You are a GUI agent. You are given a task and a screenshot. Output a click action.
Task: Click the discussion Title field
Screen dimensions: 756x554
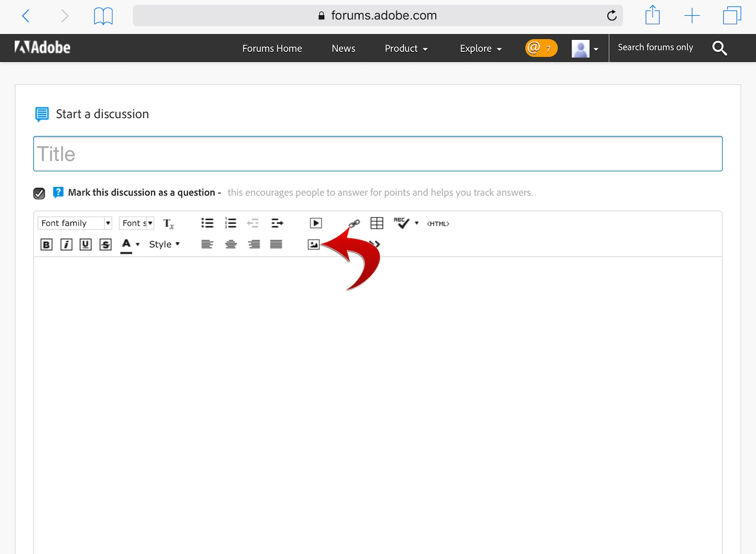[x=378, y=154]
